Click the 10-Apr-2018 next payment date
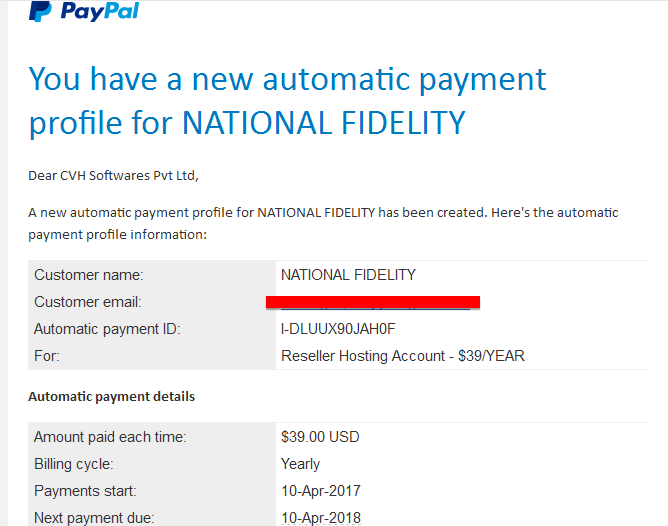668x526 pixels. [x=321, y=518]
